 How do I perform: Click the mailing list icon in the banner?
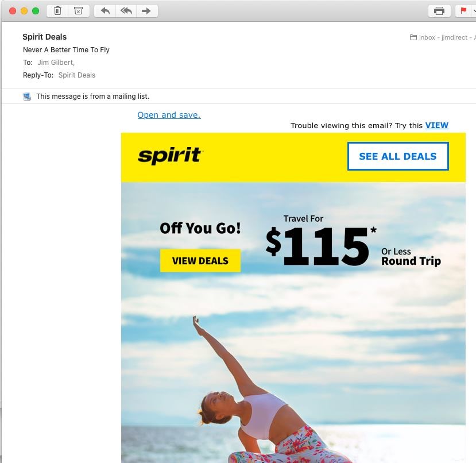tap(27, 97)
